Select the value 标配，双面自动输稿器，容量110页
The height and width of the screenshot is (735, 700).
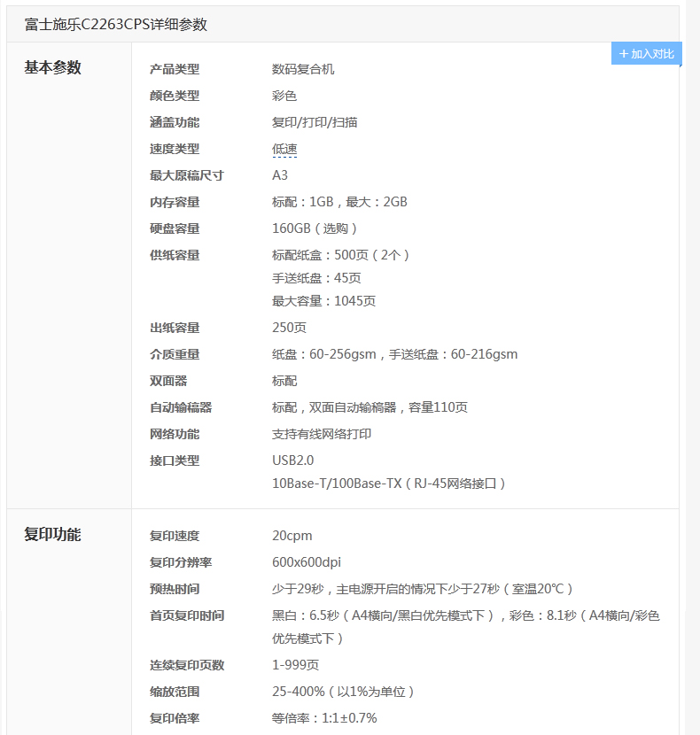pyautogui.click(x=369, y=407)
